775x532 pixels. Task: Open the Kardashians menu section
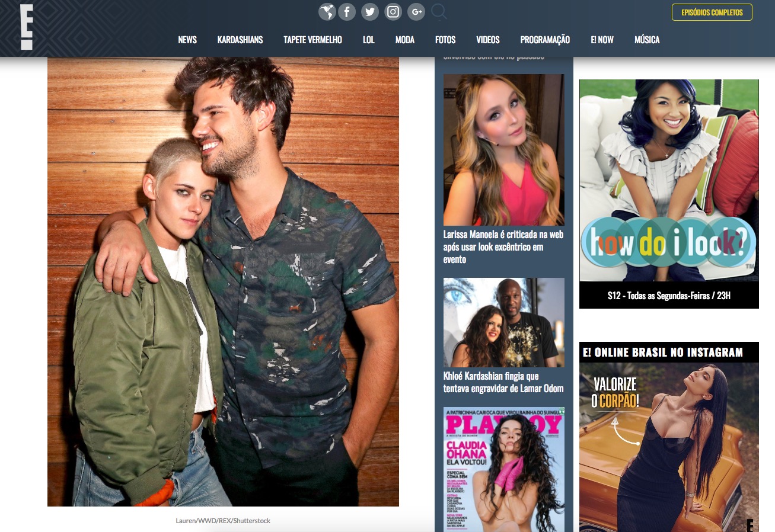click(x=240, y=40)
